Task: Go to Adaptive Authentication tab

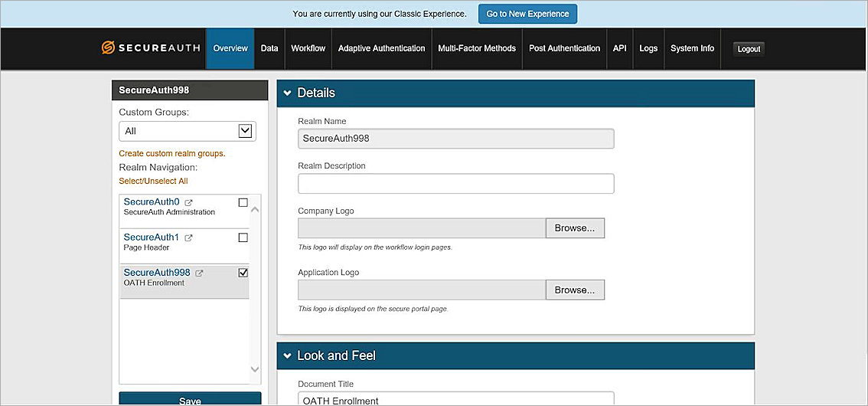Action: (x=381, y=48)
